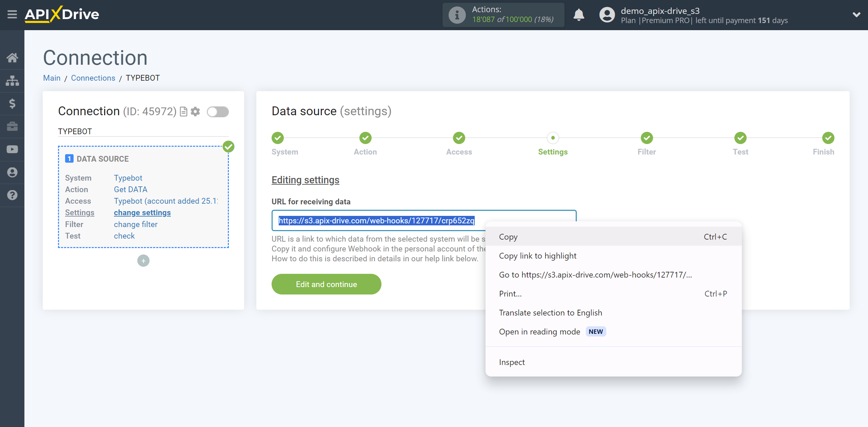The width and height of the screenshot is (868, 427).
Task: Select Inspect from the context menu
Action: pyautogui.click(x=512, y=362)
